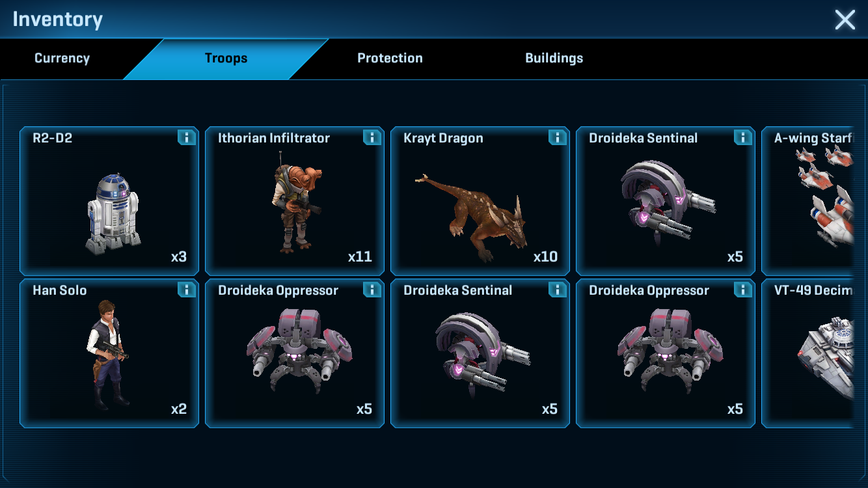The image size is (868, 488).
Task: Info icon on Droideka Oppressor beside Han Solo
Action: pos(372,290)
